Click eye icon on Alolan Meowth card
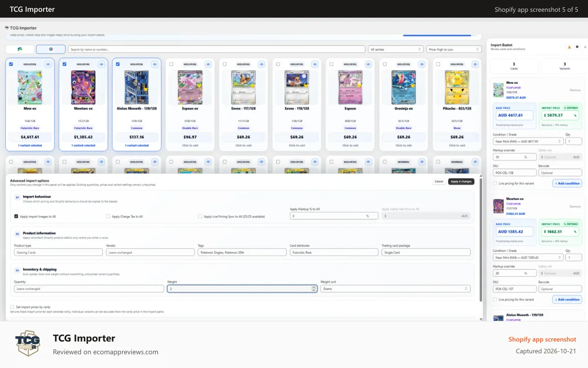This screenshot has height=368, width=588. tap(155, 64)
